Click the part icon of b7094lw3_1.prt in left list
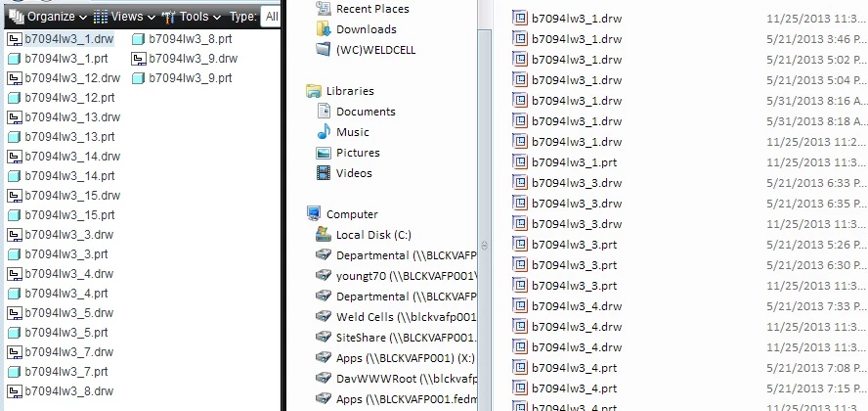 pos(15,59)
